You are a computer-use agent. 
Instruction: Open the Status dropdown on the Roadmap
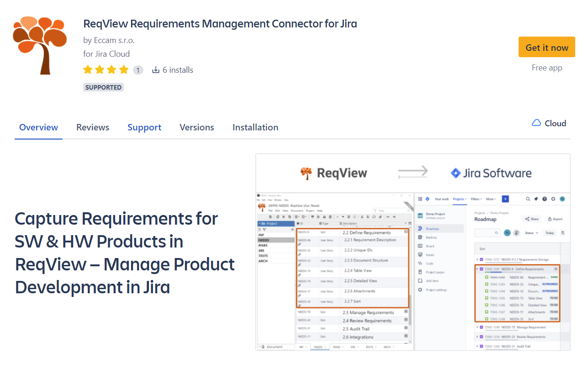pyautogui.click(x=531, y=233)
